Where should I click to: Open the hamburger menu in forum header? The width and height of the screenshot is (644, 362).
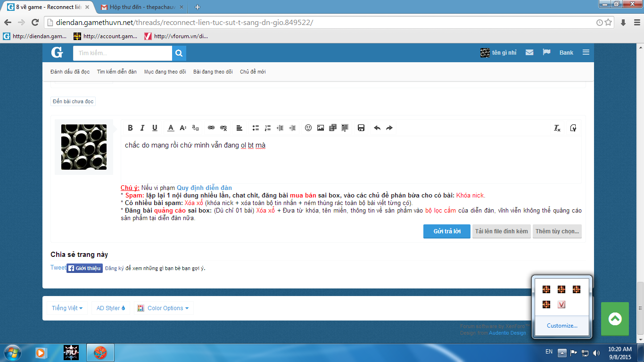[586, 52]
